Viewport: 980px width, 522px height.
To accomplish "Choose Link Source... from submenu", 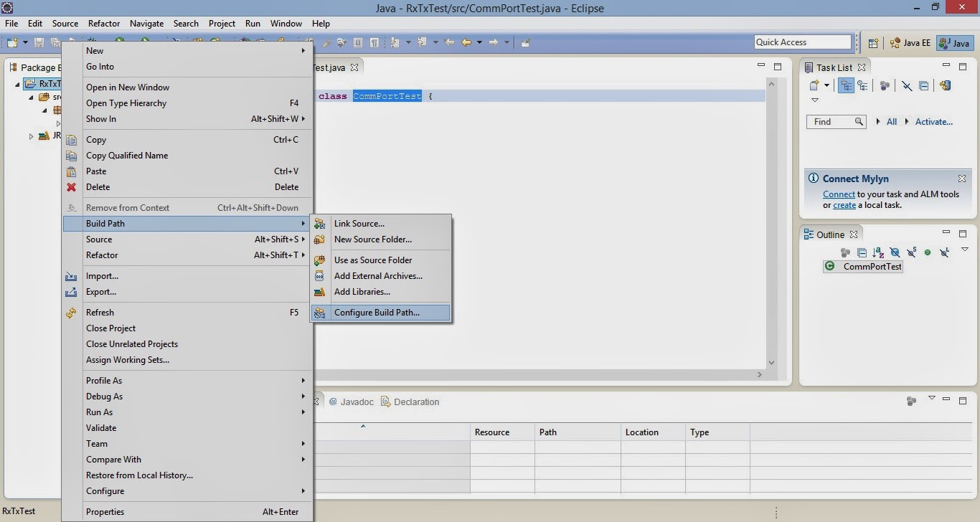I will click(x=380, y=224).
